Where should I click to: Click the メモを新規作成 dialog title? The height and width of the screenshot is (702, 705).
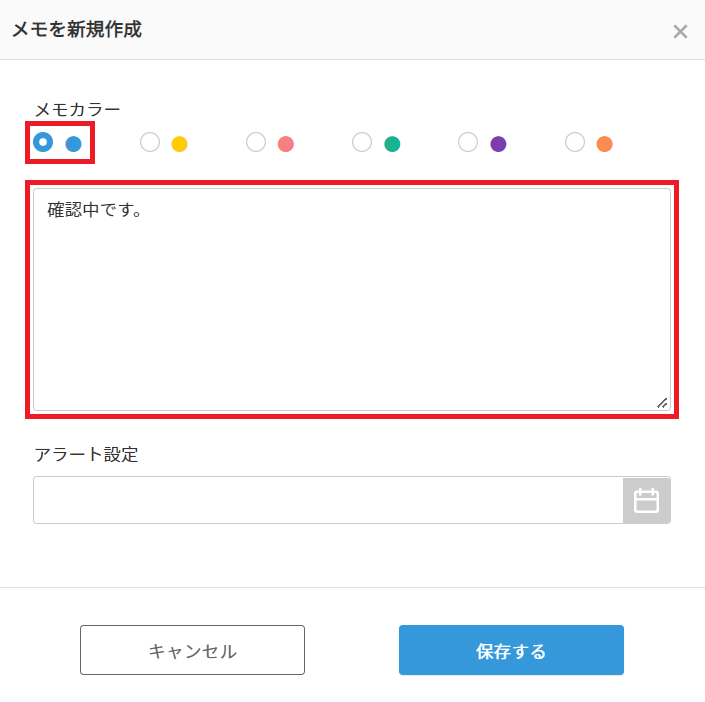[77, 30]
